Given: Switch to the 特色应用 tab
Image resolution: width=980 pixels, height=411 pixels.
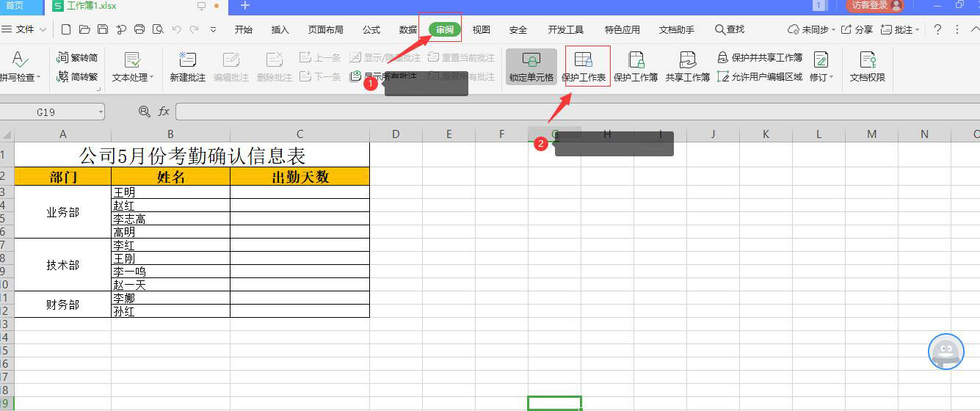Looking at the screenshot, I should pyautogui.click(x=622, y=29).
